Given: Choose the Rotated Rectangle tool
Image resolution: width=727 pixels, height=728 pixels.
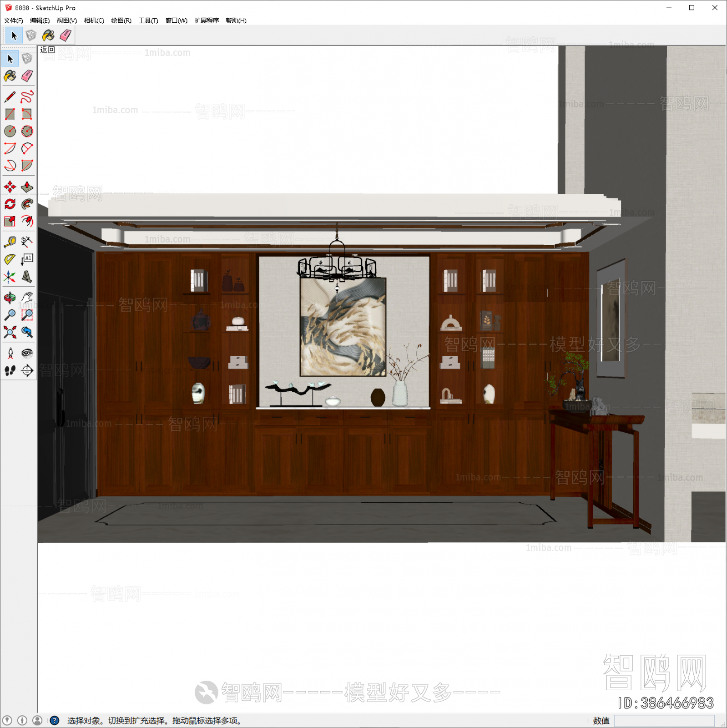Looking at the screenshot, I should [x=27, y=114].
